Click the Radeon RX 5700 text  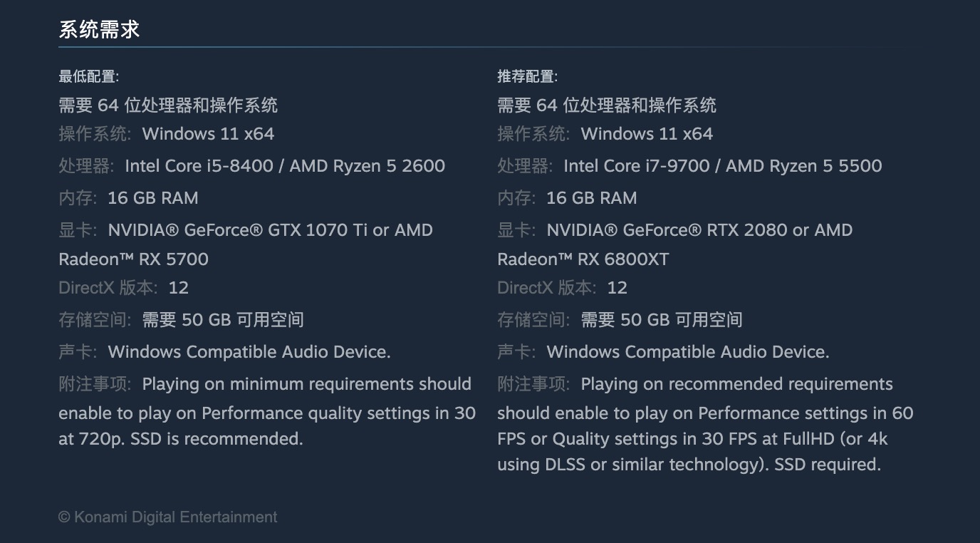tap(133, 259)
